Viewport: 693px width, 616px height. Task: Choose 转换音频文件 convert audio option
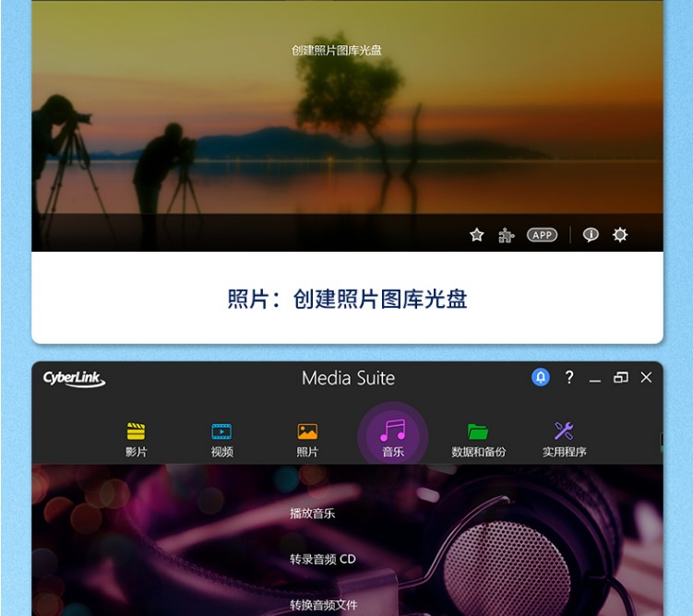[x=324, y=605]
